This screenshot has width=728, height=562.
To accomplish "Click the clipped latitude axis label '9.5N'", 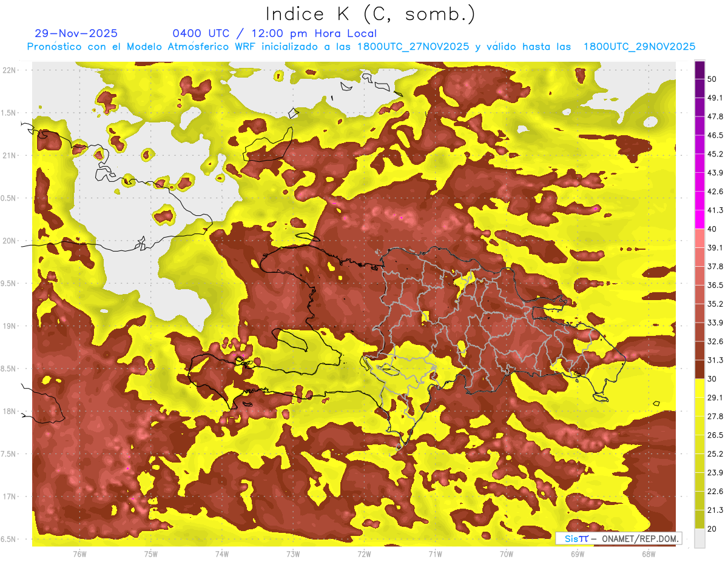I will pos(8,283).
